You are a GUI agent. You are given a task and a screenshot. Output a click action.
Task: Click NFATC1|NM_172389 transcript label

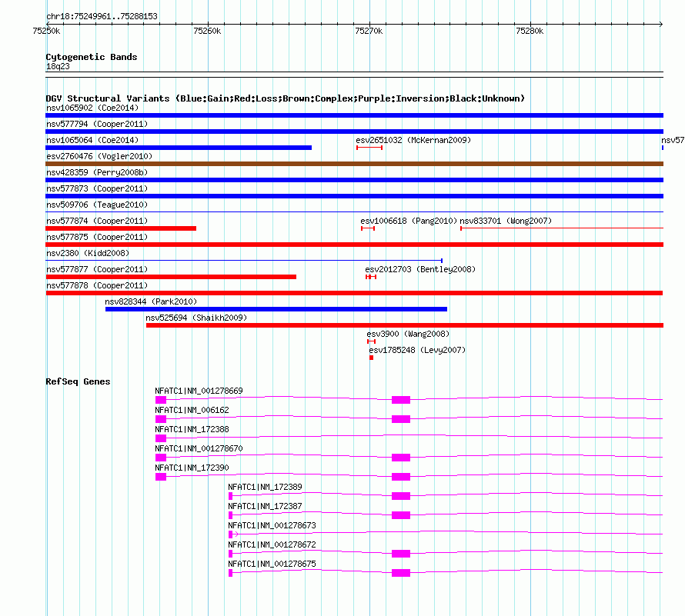point(266,487)
